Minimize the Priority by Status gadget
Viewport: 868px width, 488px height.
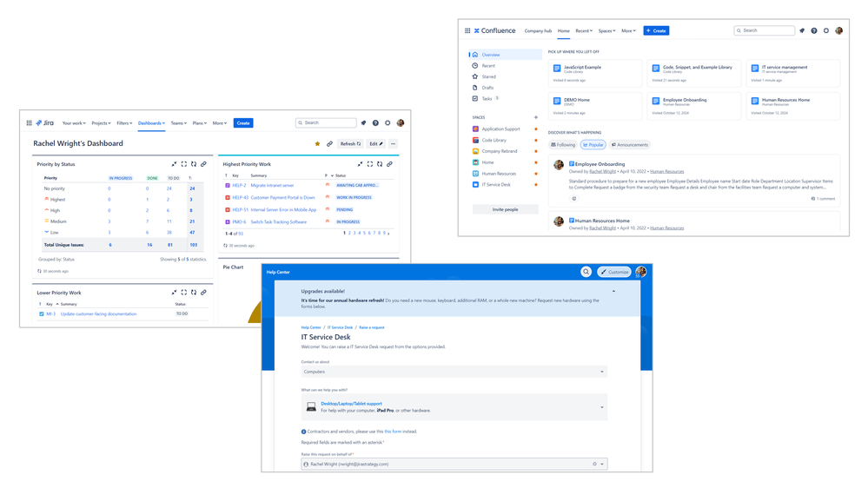click(174, 164)
